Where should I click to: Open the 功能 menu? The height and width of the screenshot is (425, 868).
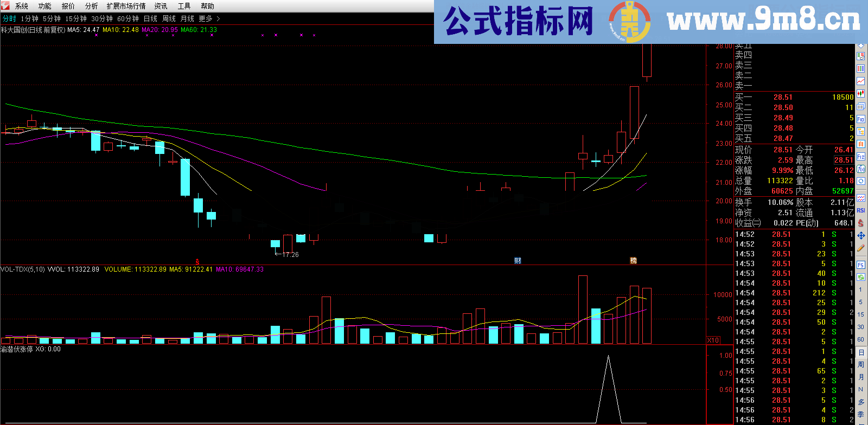click(x=45, y=6)
